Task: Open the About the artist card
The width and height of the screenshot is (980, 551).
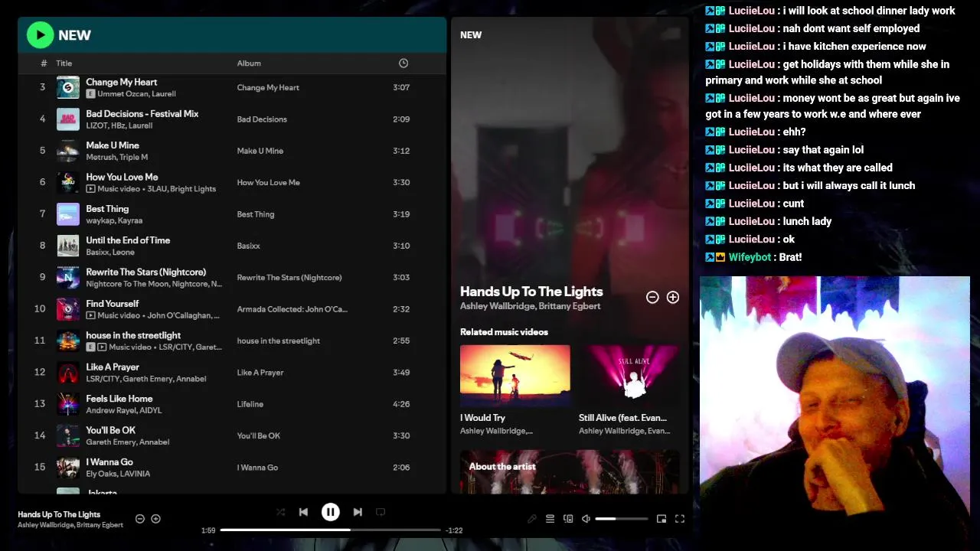Action: point(570,471)
